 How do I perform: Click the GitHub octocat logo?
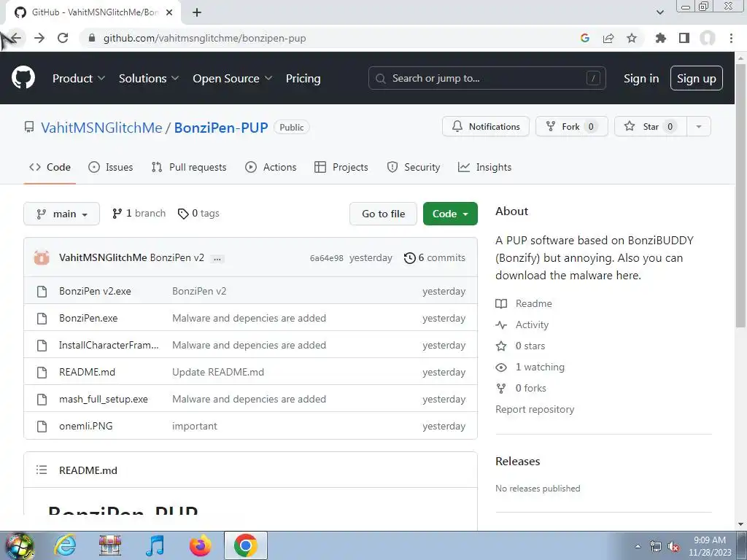click(x=23, y=78)
